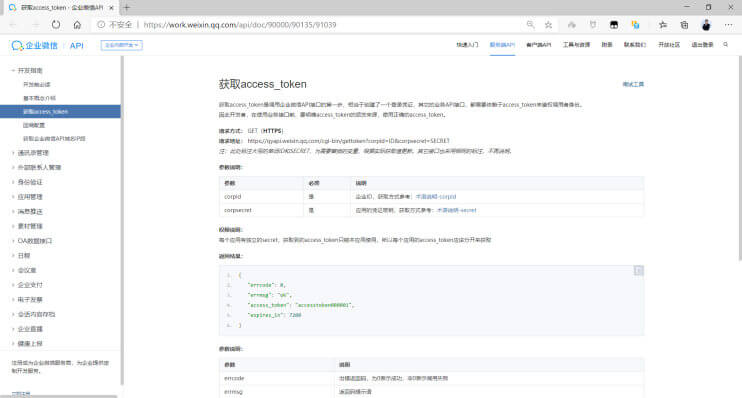Expand the 身份验证 section
The image size is (742, 398).
click(x=13, y=182)
